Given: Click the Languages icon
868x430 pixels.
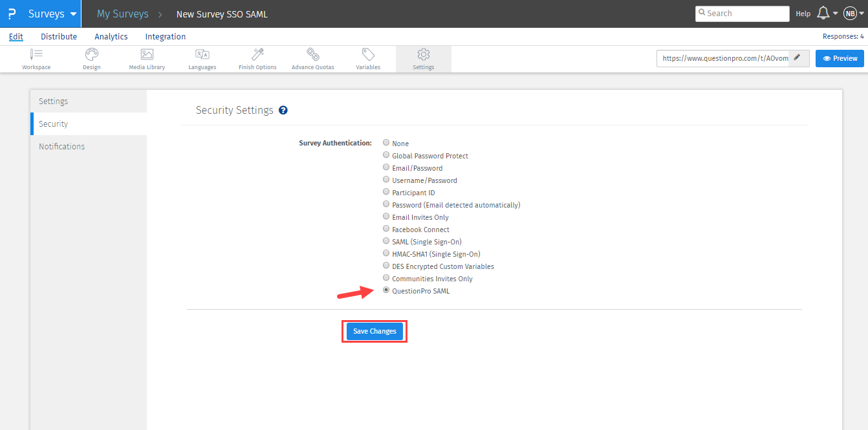Looking at the screenshot, I should 202,58.
